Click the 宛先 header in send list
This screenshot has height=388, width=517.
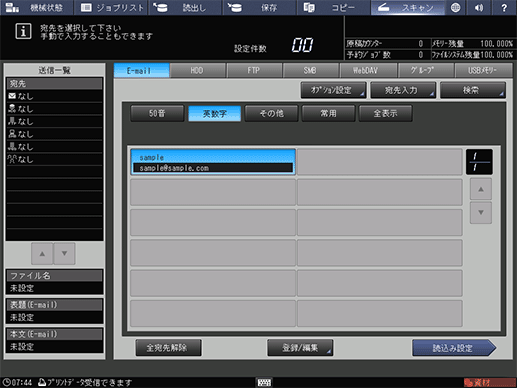coord(54,84)
